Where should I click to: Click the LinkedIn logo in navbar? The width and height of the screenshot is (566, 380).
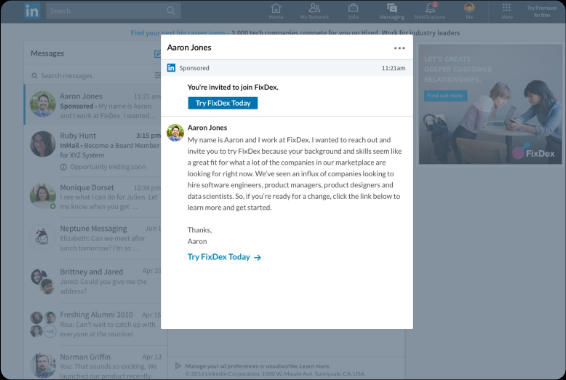click(32, 11)
